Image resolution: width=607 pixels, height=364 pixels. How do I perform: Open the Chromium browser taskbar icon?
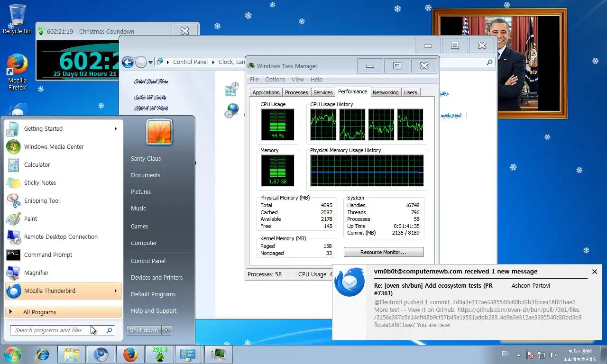point(101,355)
